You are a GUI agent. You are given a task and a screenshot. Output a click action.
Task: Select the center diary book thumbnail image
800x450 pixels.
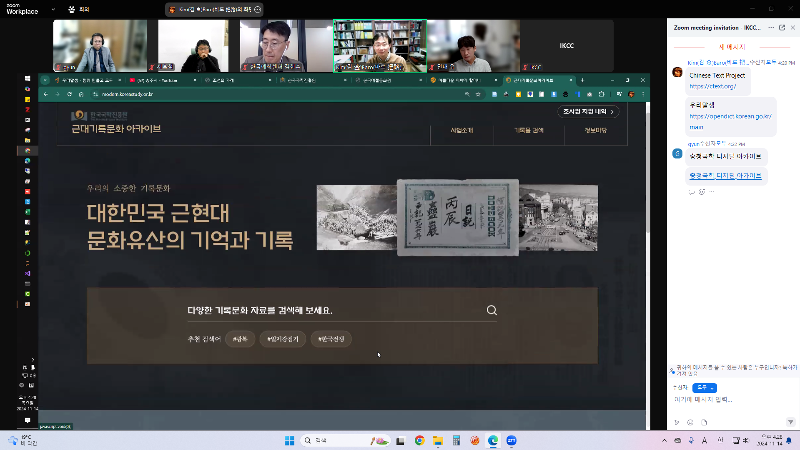click(456, 217)
